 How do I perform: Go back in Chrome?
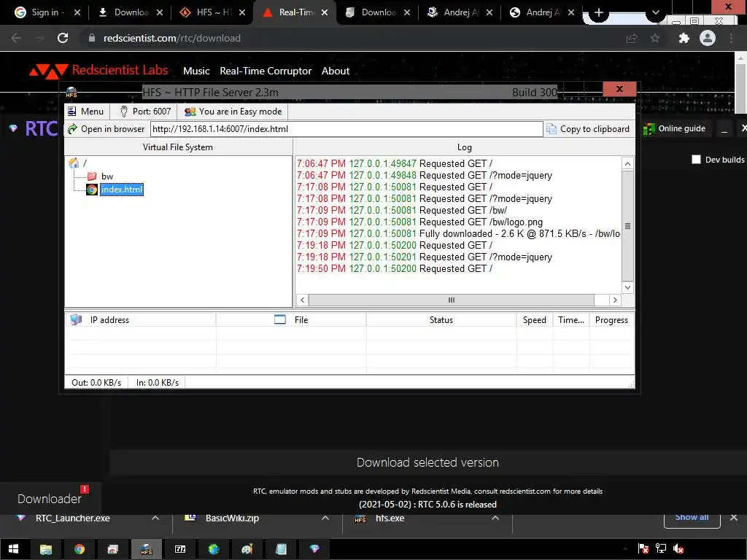[16, 38]
